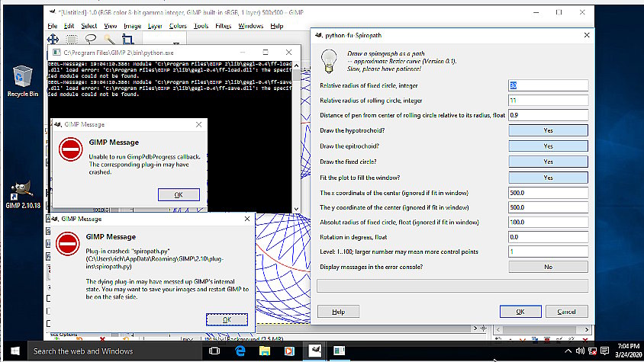Image resolution: width=644 pixels, height=362 pixels.
Task: Open the Action Center notifications icon
Action: [x=604, y=351]
